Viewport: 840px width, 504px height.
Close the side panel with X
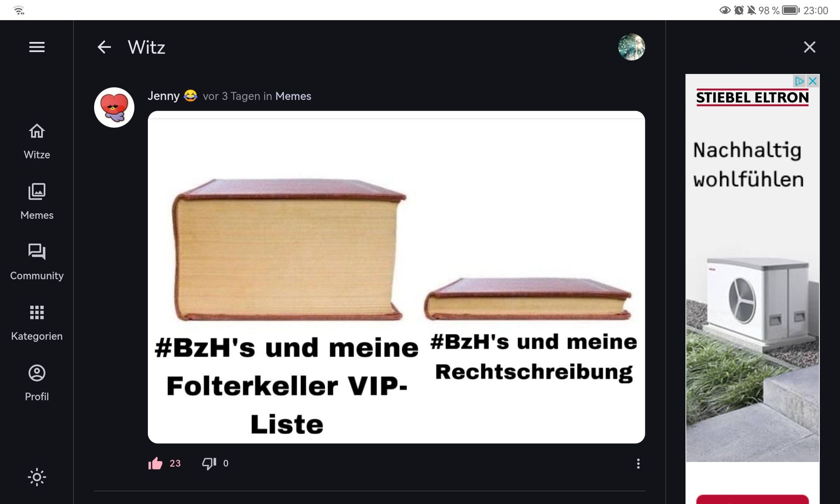[x=809, y=47]
